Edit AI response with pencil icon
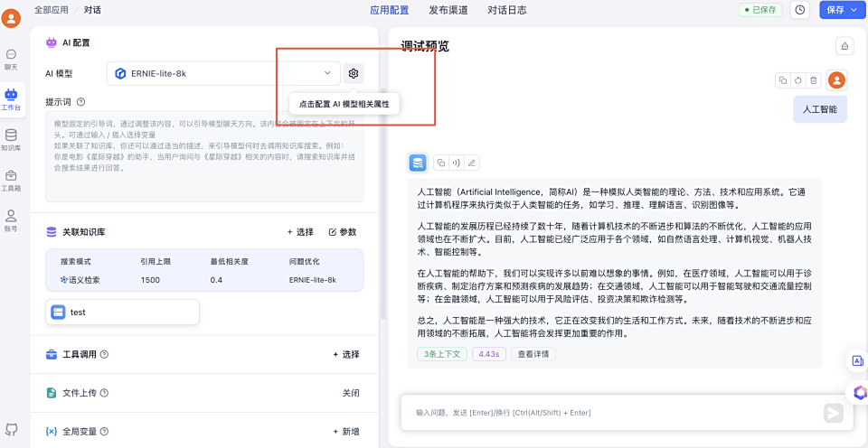The image size is (868, 448). (472, 163)
